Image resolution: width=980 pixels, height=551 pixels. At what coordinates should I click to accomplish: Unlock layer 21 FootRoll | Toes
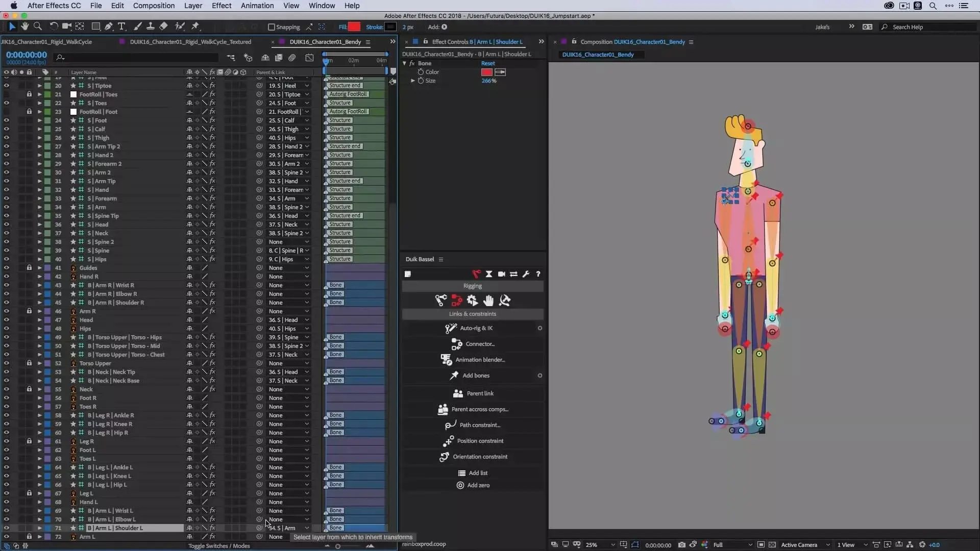29,94
